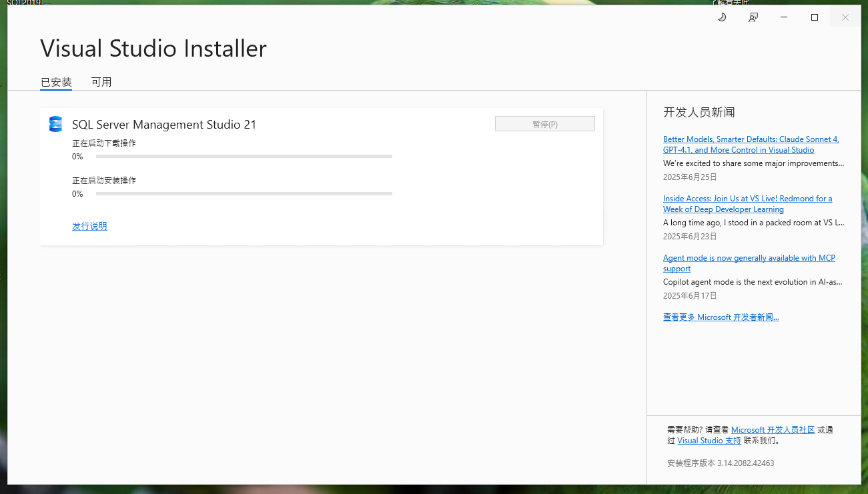Open the Claude Sonnet 4 news article link

tap(751, 144)
